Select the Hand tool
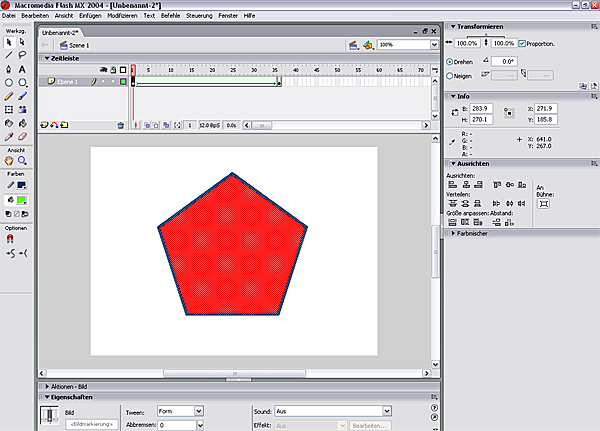The image size is (600, 431). pos(8,160)
